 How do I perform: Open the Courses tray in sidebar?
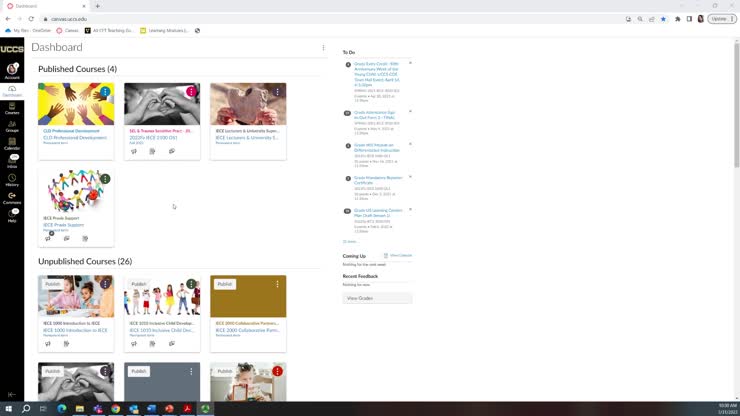pos(12,109)
